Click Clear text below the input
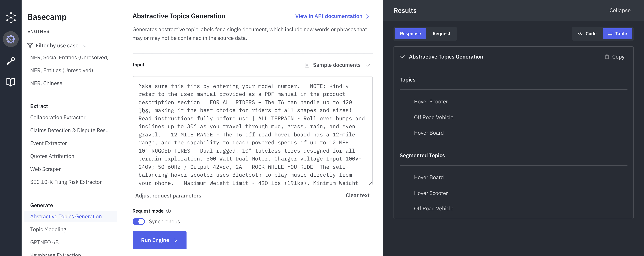This screenshot has height=256, width=644. pyautogui.click(x=357, y=195)
